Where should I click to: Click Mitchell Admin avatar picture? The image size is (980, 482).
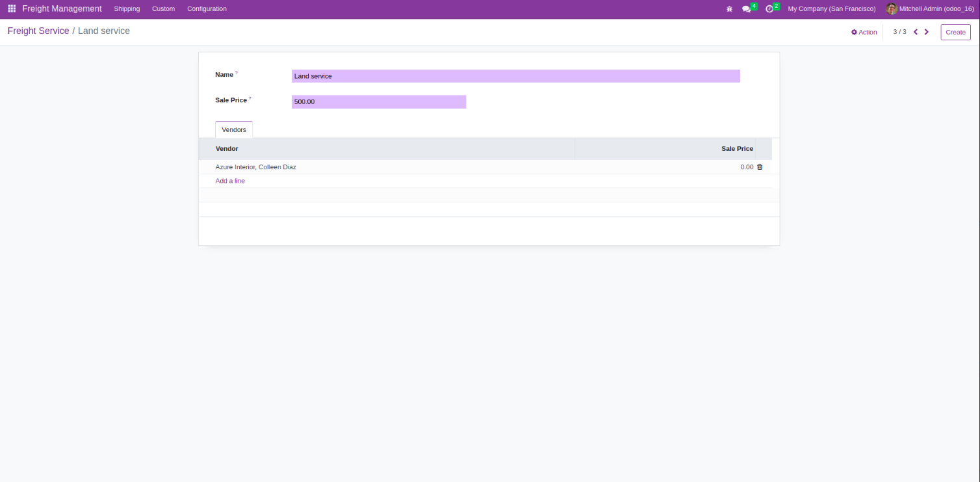click(892, 9)
